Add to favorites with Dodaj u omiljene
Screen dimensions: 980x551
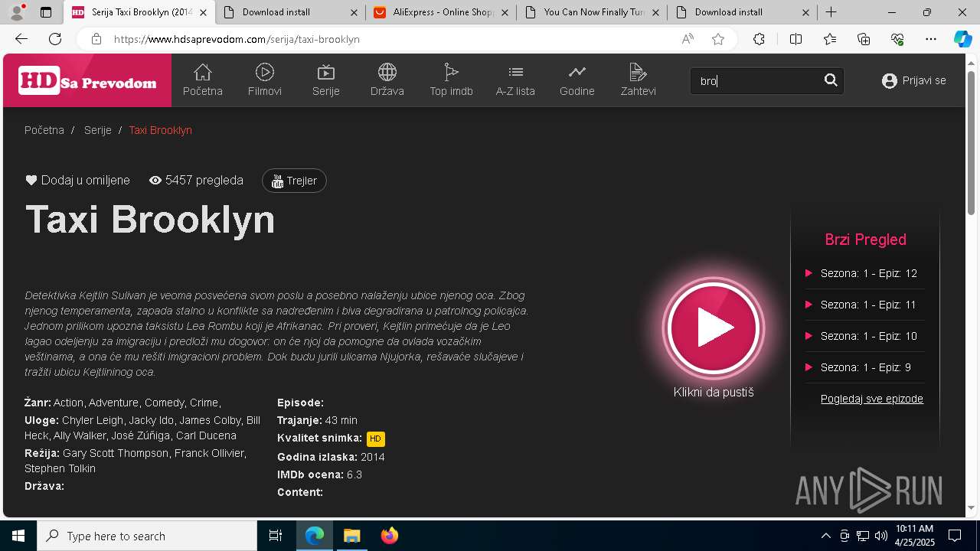pos(77,181)
